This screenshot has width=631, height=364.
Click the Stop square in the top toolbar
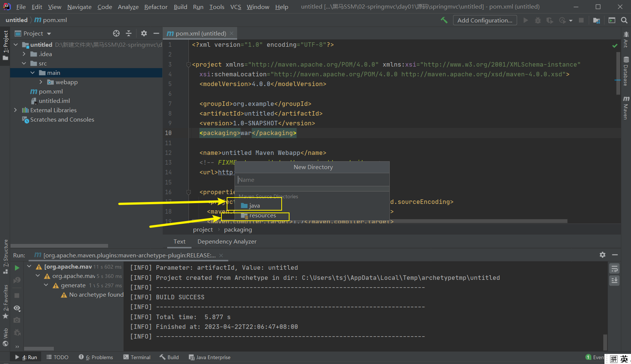(x=581, y=20)
